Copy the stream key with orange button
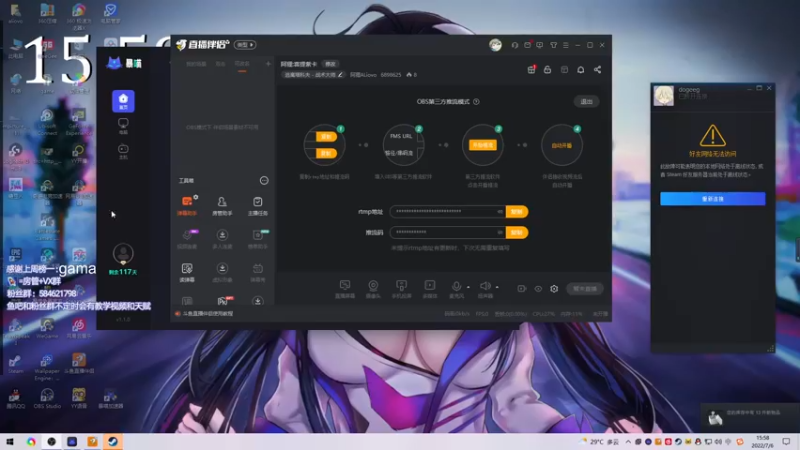 [517, 233]
